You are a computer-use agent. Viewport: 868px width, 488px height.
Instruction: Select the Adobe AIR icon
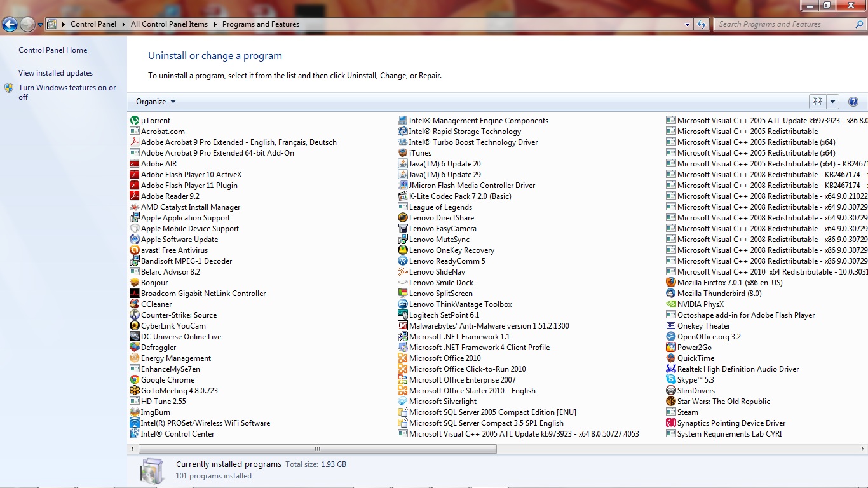point(135,164)
